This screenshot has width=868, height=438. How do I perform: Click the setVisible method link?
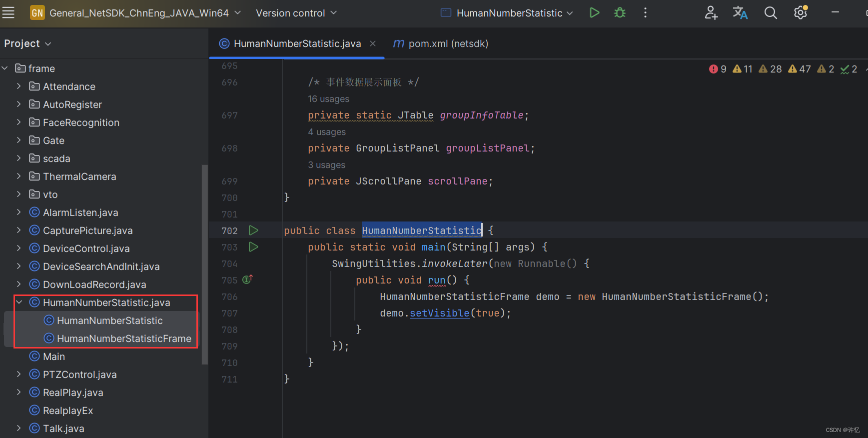point(439,313)
